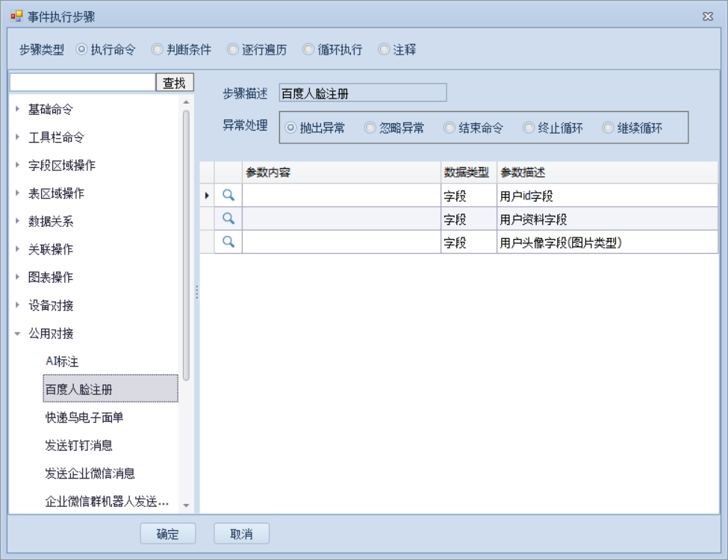Expand the 基础命令 tree node
This screenshot has width=728, height=560.
click(x=18, y=110)
